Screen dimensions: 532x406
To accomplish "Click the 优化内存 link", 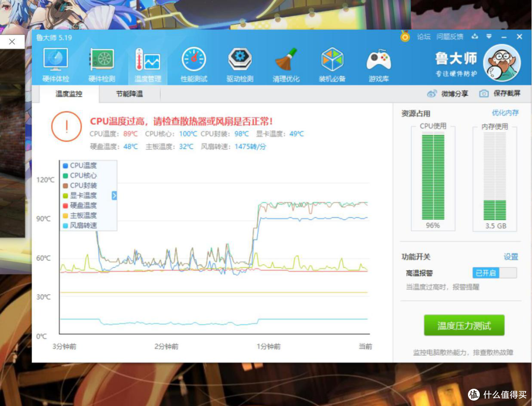I will pyautogui.click(x=505, y=113).
